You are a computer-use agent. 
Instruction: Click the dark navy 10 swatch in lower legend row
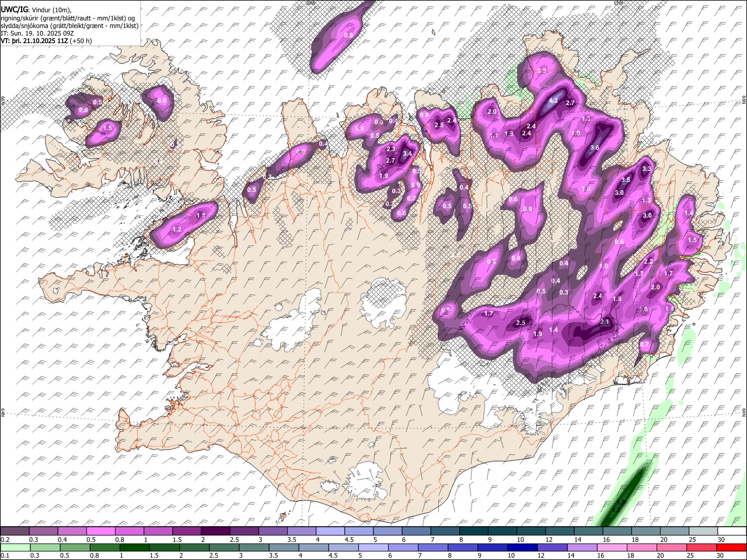(521, 547)
